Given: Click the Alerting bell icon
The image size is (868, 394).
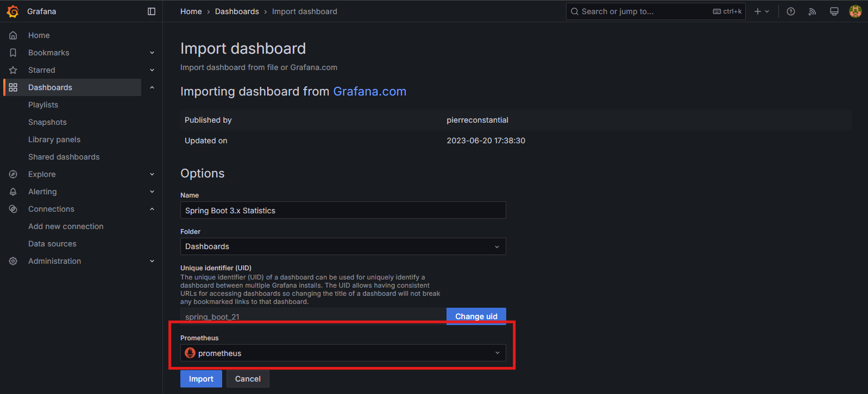Looking at the screenshot, I should [x=13, y=192].
